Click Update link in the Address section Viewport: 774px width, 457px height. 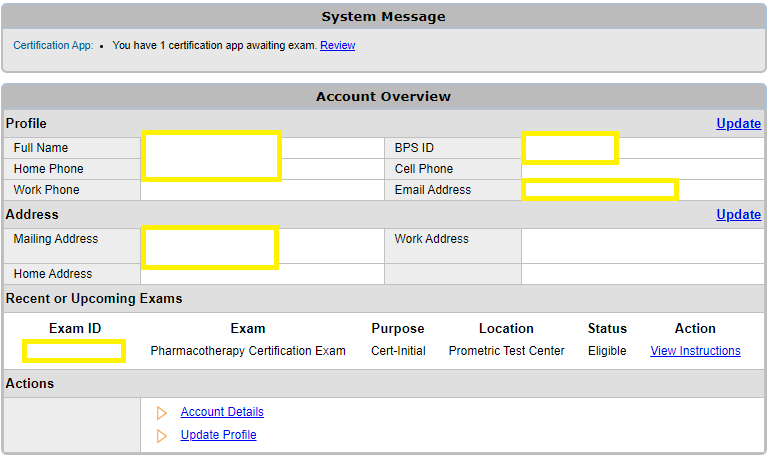tap(738, 214)
